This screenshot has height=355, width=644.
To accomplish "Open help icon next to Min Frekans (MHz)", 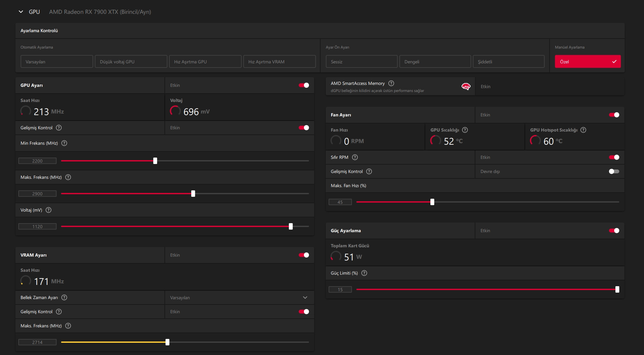I will [x=64, y=143].
